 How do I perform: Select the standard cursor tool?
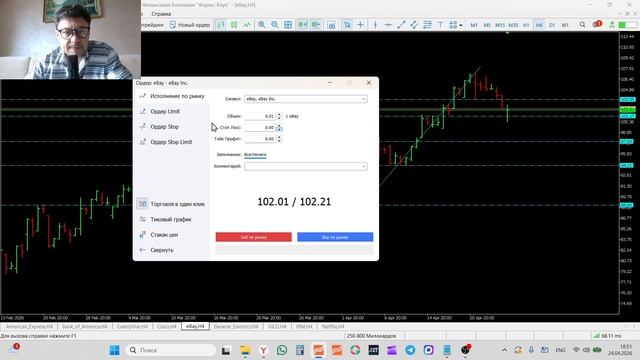coord(347,25)
